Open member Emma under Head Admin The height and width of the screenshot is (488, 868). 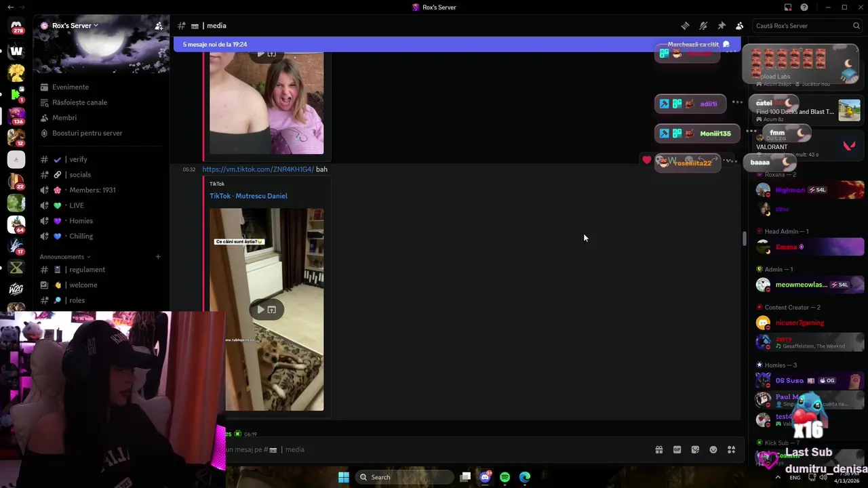[808, 247]
